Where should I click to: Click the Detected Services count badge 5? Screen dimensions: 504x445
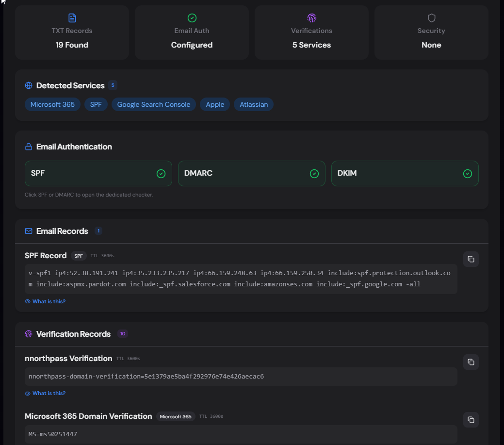tap(113, 85)
